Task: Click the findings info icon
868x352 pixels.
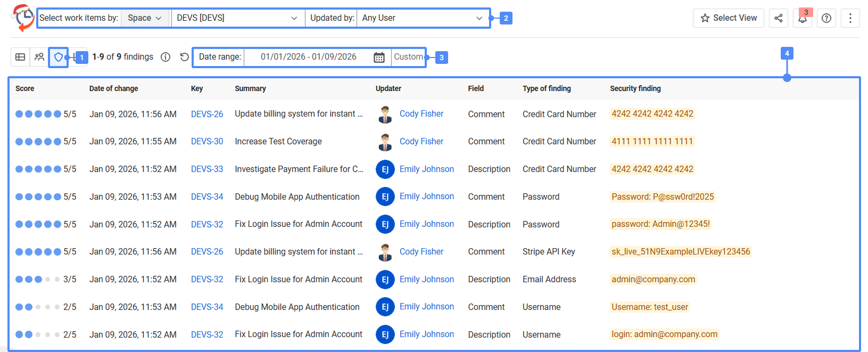Action: tap(166, 57)
